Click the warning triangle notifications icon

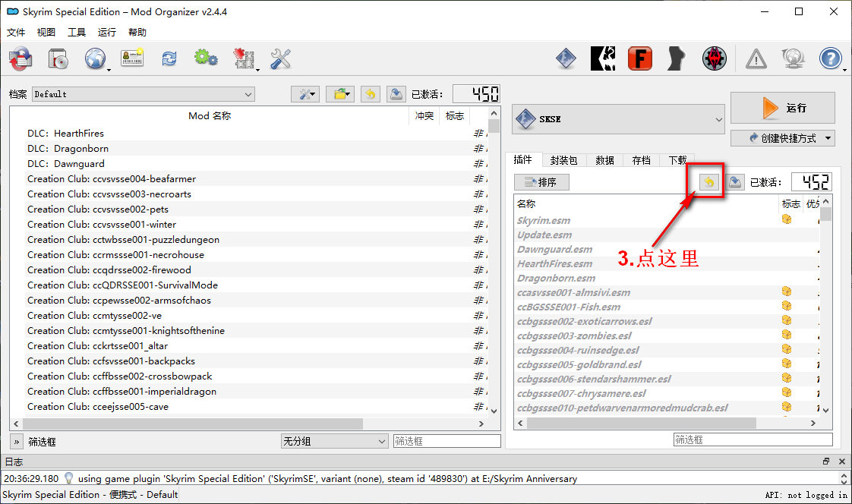(x=756, y=58)
